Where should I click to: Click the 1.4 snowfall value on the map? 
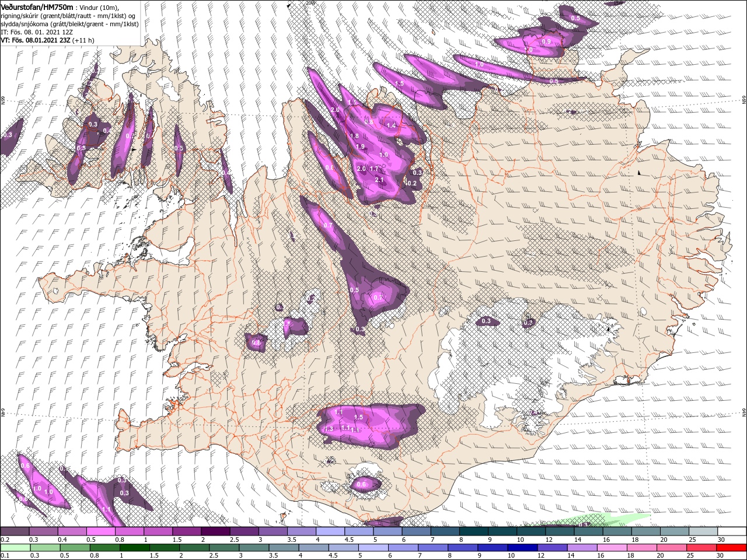pos(391,125)
